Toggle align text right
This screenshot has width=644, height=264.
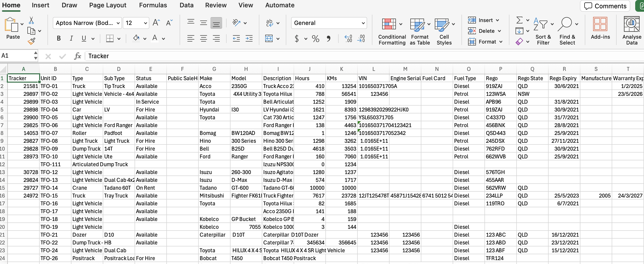coord(216,38)
